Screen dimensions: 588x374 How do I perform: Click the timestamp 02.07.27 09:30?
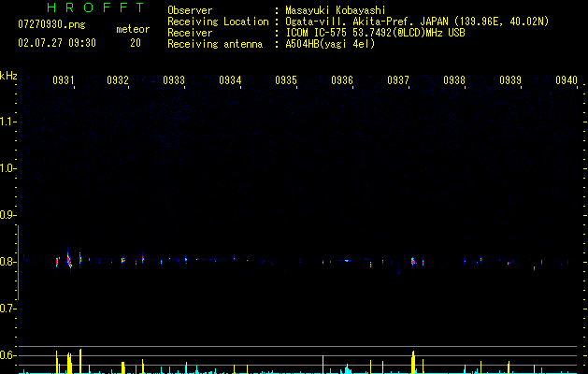(x=57, y=43)
